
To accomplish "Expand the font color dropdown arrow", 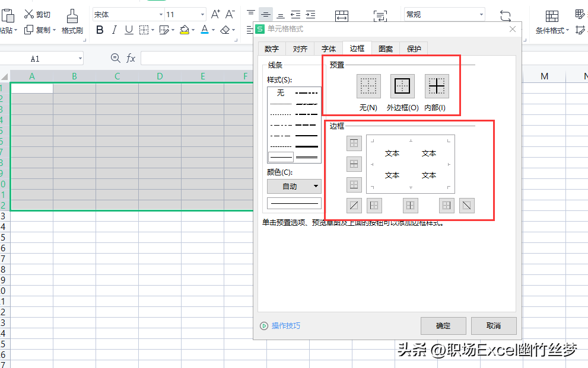I will pyautogui.click(x=213, y=30).
